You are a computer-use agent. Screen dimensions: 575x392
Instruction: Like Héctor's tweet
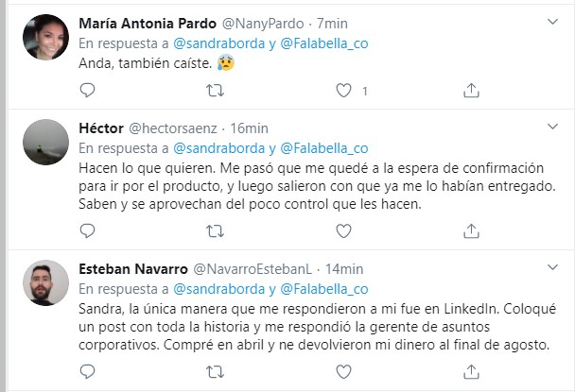(x=344, y=230)
